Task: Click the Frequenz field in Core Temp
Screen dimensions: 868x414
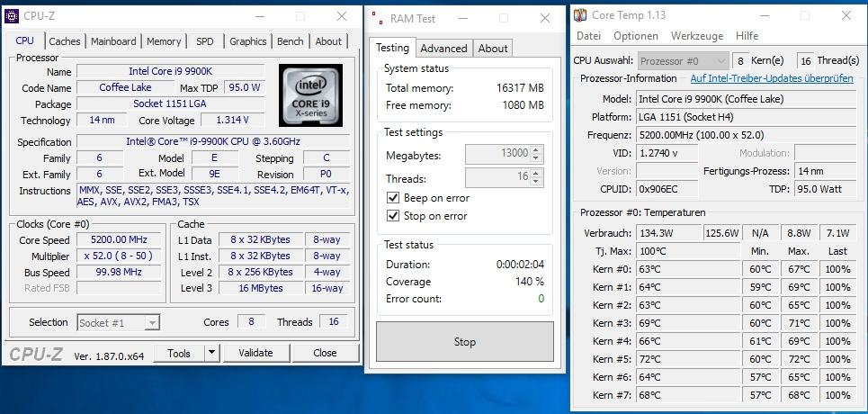Action: click(x=746, y=135)
